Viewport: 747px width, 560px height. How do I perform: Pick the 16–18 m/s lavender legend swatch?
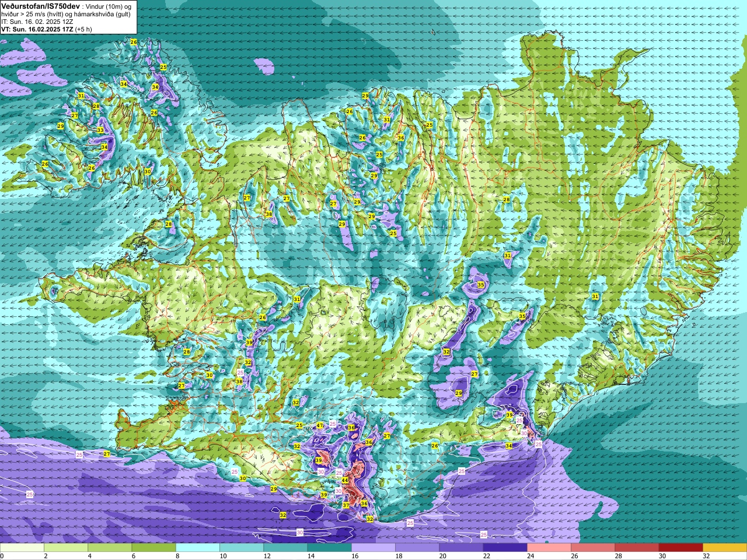click(x=373, y=548)
